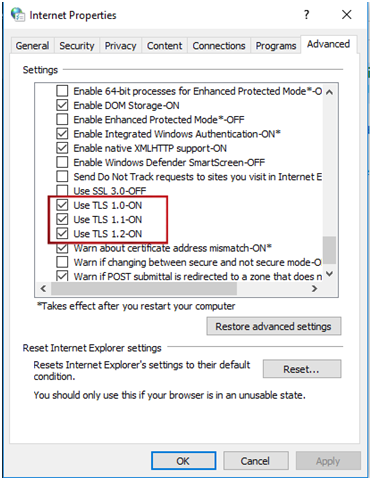This screenshot has height=480, width=372.
Task: Click the question mark help icon
Action: coord(306,15)
